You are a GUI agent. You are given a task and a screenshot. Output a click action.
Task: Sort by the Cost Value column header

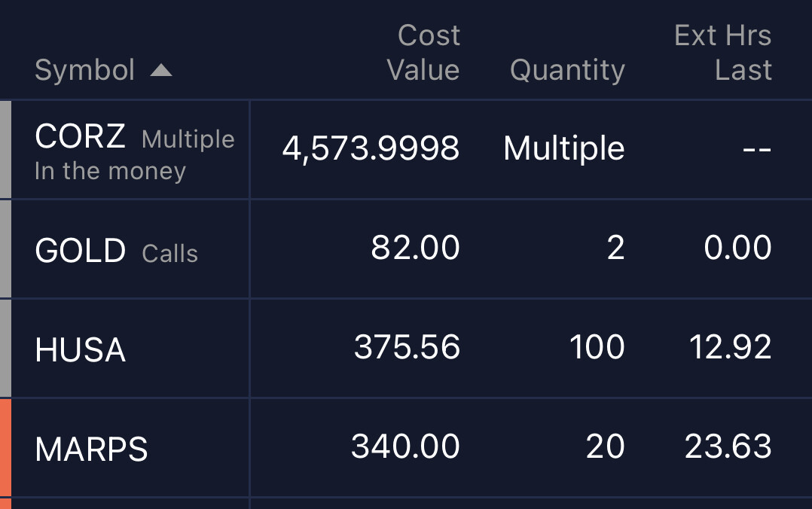click(423, 52)
